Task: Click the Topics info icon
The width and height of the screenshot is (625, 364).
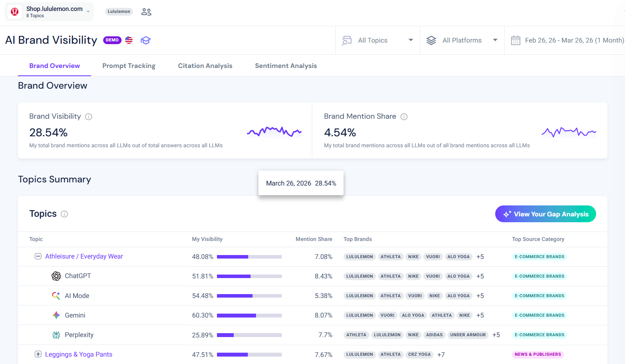Action: point(64,214)
